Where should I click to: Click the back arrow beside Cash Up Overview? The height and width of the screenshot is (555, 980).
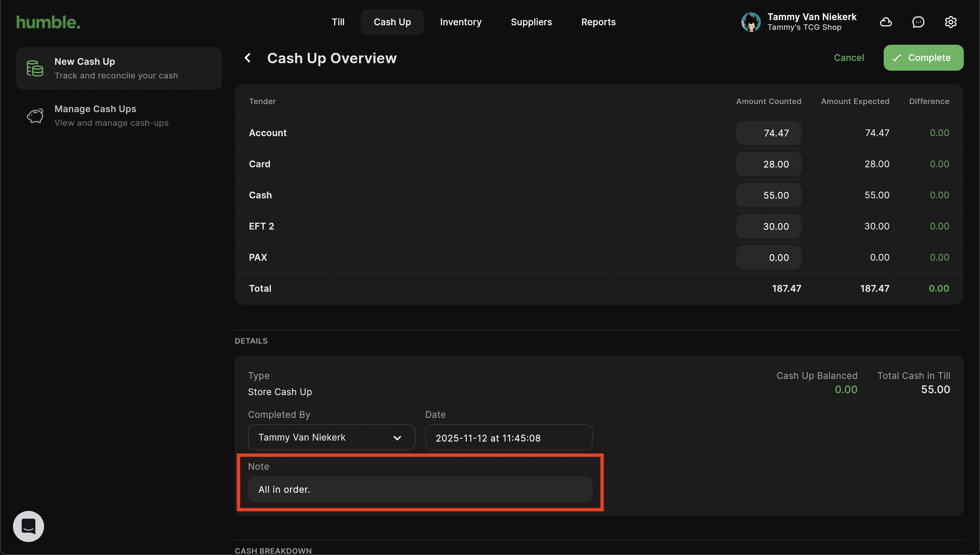tap(248, 58)
